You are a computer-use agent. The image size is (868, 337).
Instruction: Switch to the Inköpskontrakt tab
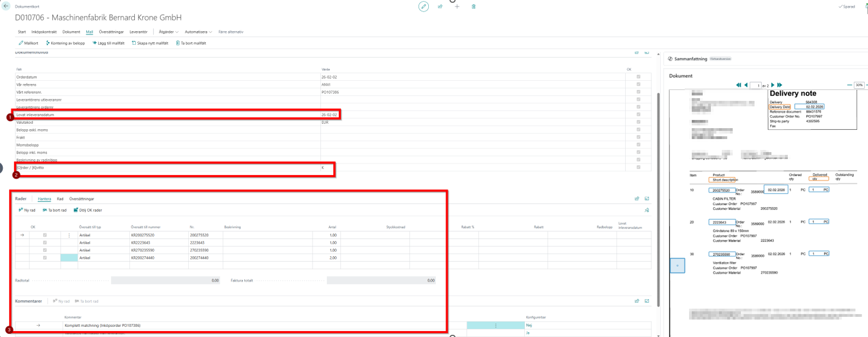pyautogui.click(x=44, y=32)
